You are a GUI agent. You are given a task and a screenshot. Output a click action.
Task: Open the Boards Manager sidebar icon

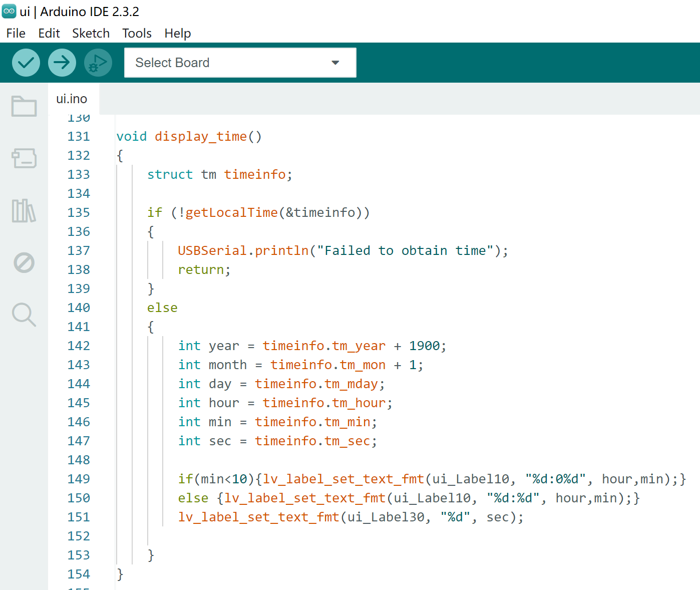pyautogui.click(x=24, y=158)
